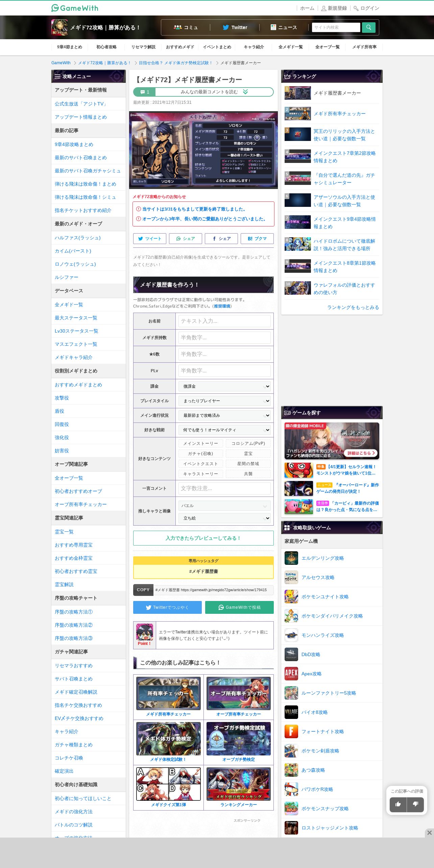This screenshot has width=434, height=868.
Task: Open 9章4節まとめ nav item
Action: tap(70, 47)
